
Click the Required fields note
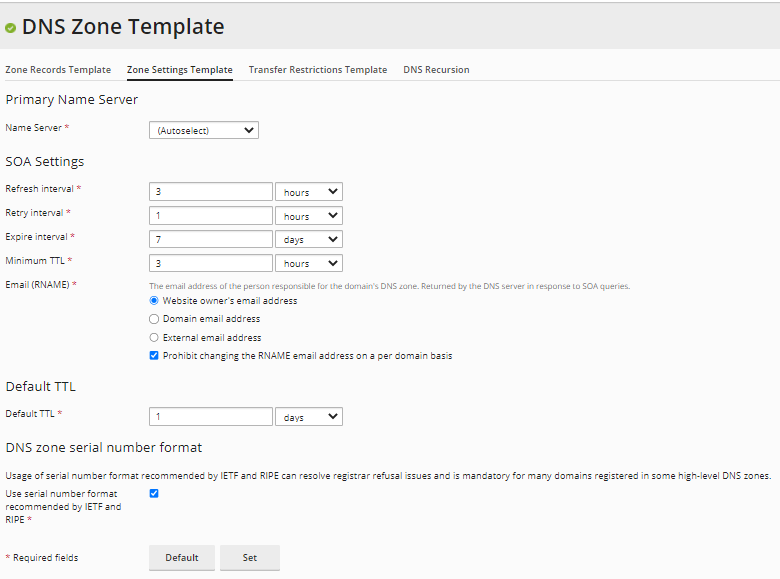point(42,558)
